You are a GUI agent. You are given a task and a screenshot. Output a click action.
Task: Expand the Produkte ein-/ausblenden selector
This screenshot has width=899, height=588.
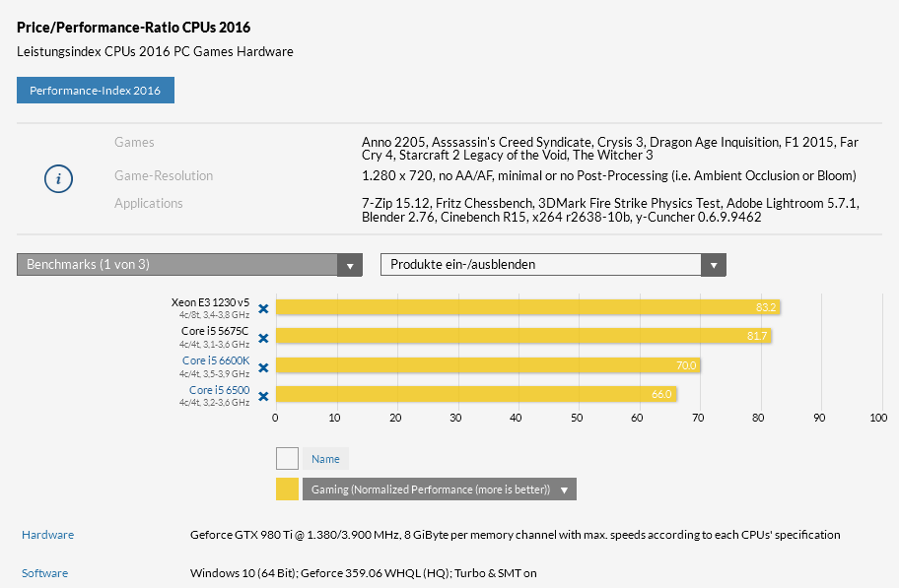[553, 265]
